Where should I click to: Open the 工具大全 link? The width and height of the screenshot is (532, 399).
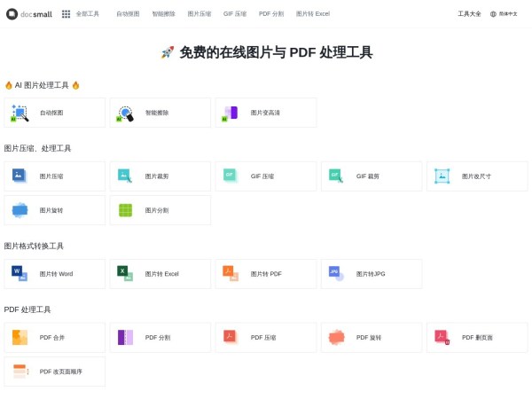(469, 14)
